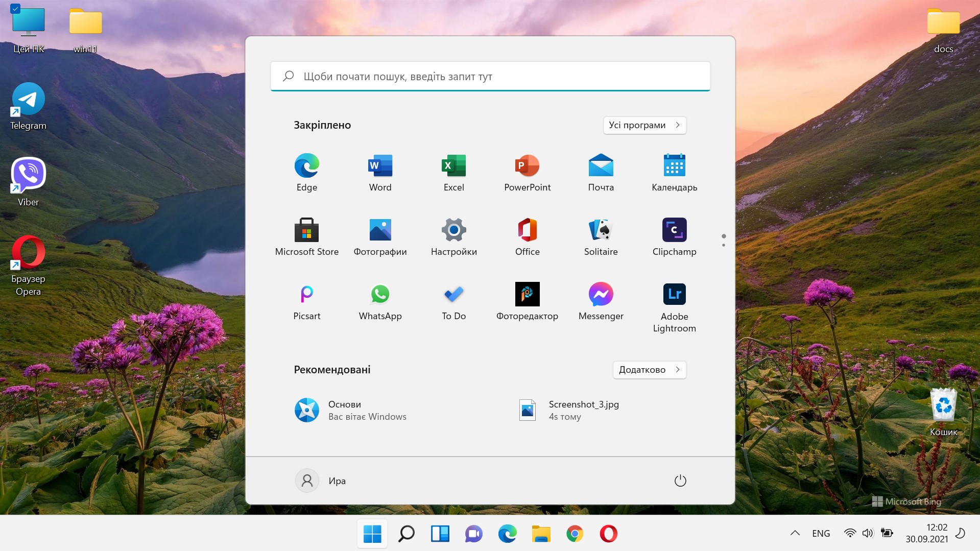This screenshot has height=551, width=980.
Task: Switch the ENG input language
Action: [821, 533]
